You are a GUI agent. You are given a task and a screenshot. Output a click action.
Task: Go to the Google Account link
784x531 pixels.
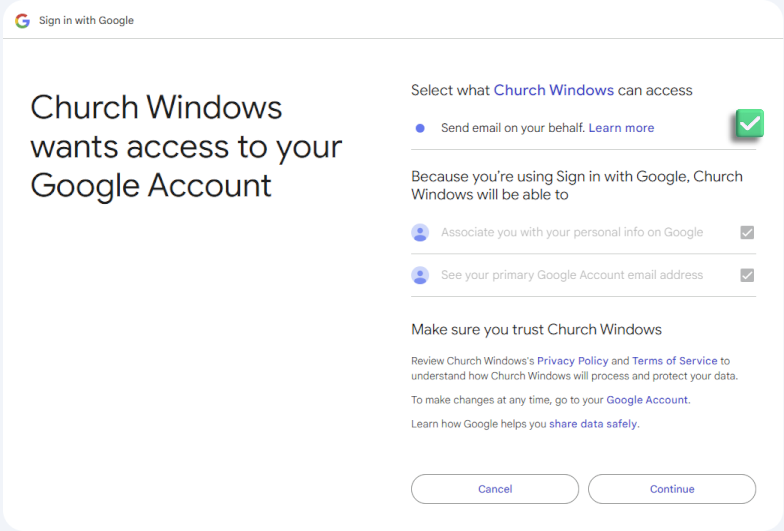tap(647, 400)
